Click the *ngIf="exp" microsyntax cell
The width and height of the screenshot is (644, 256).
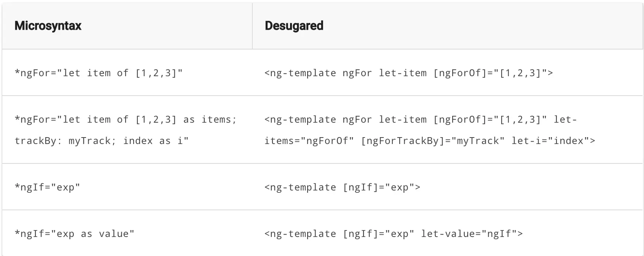(47, 187)
